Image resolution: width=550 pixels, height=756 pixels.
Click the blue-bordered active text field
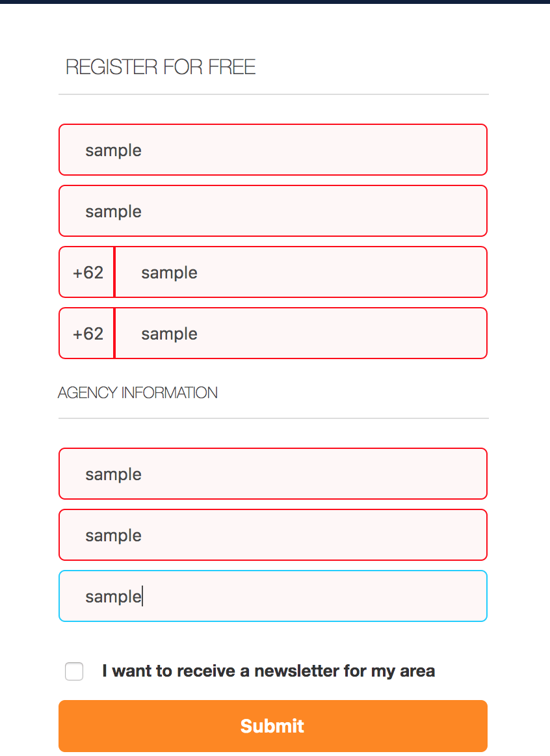(273, 596)
